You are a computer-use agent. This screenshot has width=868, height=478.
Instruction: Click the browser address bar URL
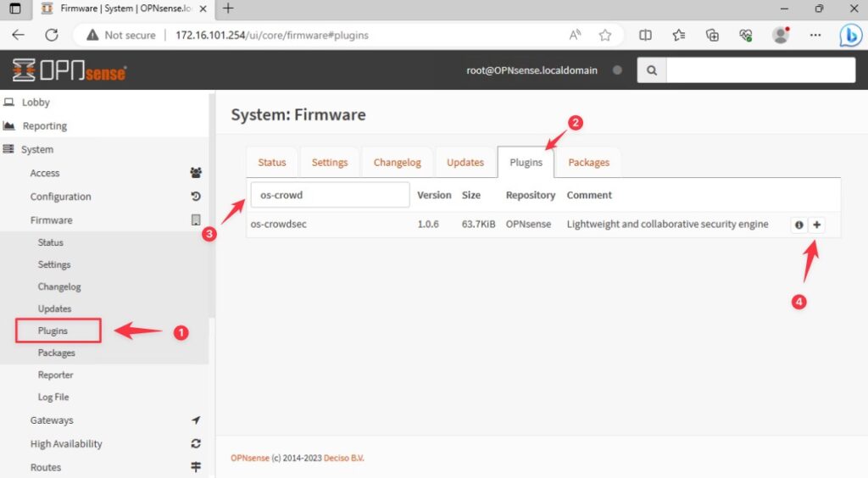(272, 35)
